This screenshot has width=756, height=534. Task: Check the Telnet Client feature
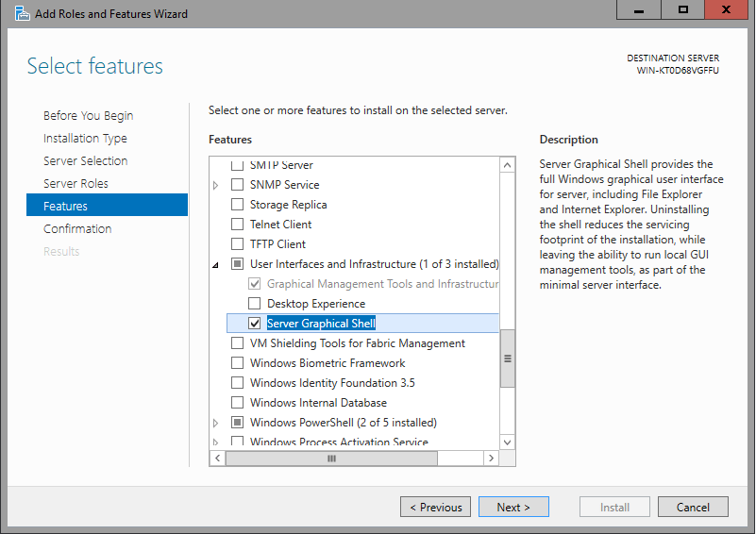point(237,225)
